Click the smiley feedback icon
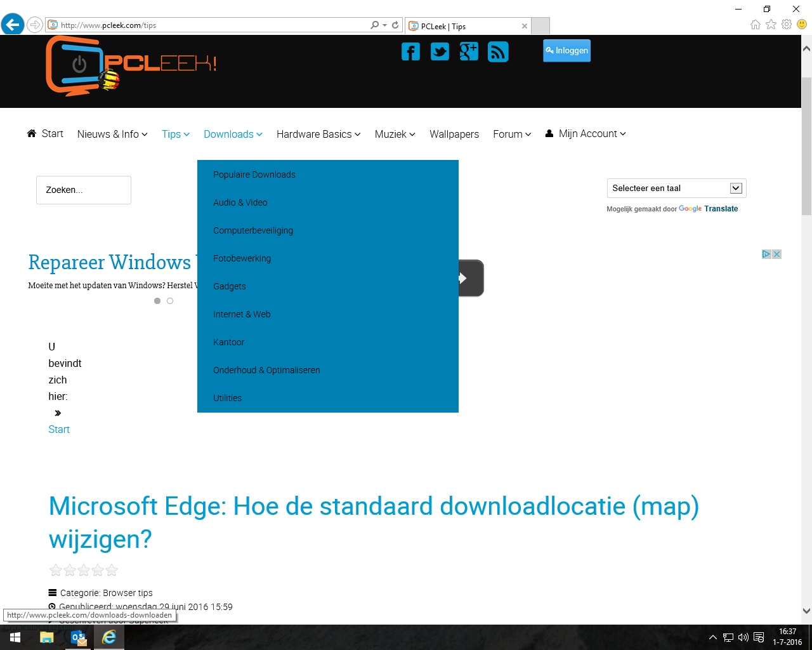Image resolution: width=812 pixels, height=650 pixels. tap(802, 24)
